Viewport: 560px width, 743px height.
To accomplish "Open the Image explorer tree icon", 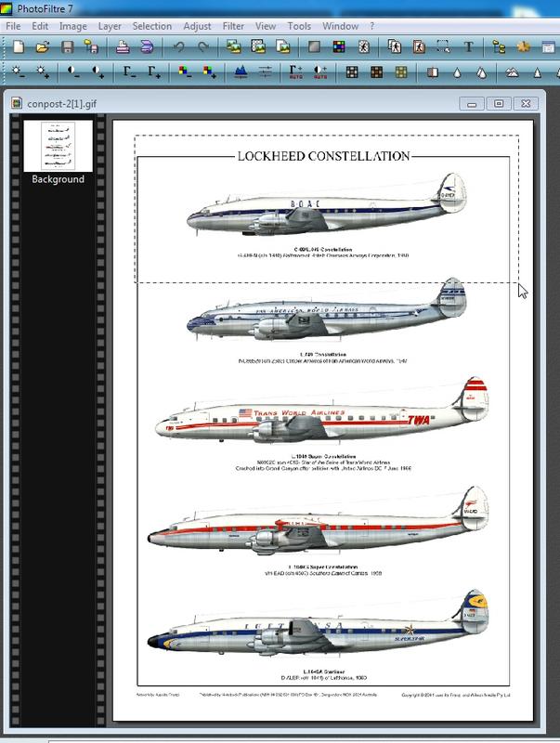I will click(x=499, y=46).
